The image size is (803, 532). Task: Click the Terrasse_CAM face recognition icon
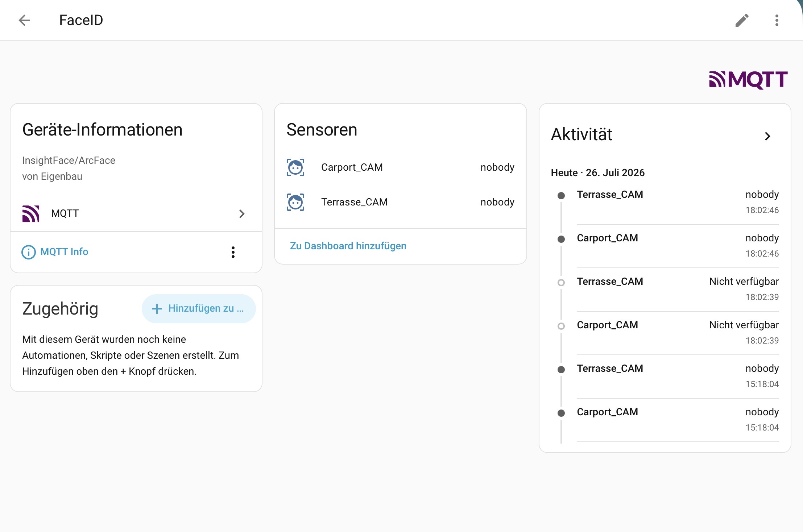(x=295, y=202)
